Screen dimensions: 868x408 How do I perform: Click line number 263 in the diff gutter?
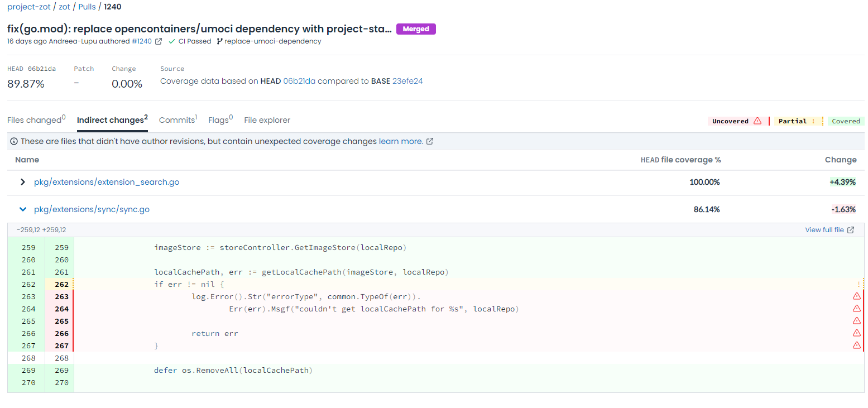click(x=60, y=296)
